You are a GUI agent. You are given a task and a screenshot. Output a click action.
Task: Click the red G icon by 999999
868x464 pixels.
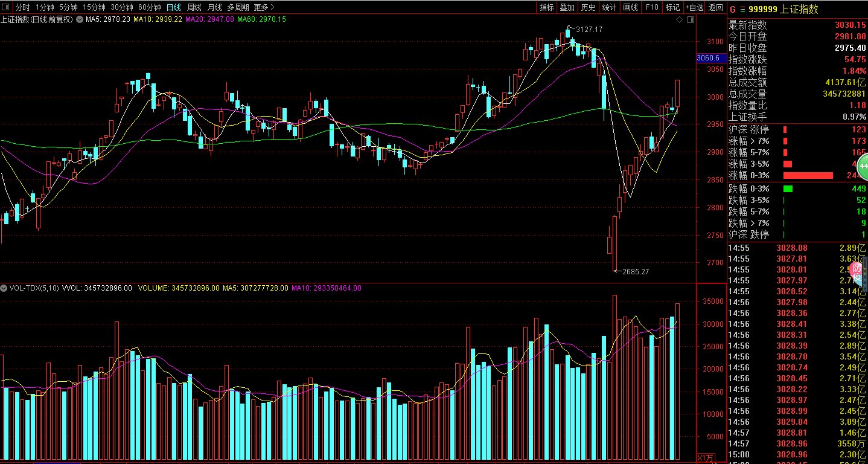pos(732,9)
